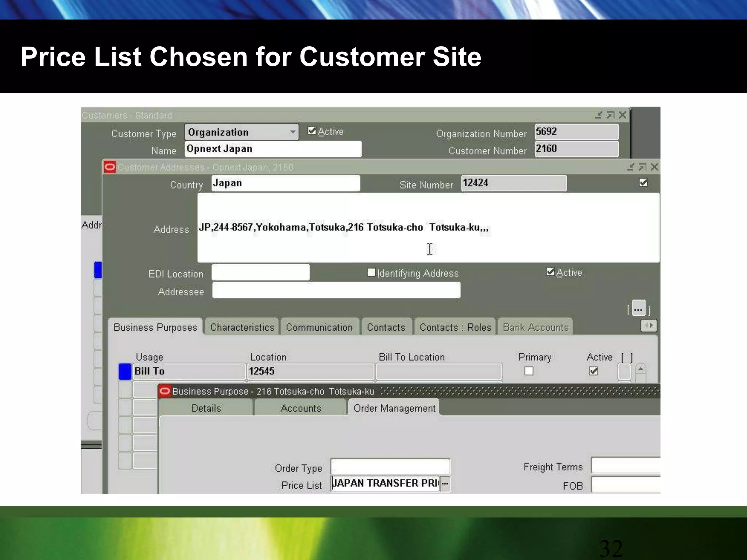Image resolution: width=747 pixels, height=560 pixels.
Task: Check the Primary checkbox for Bill To
Action: [529, 371]
